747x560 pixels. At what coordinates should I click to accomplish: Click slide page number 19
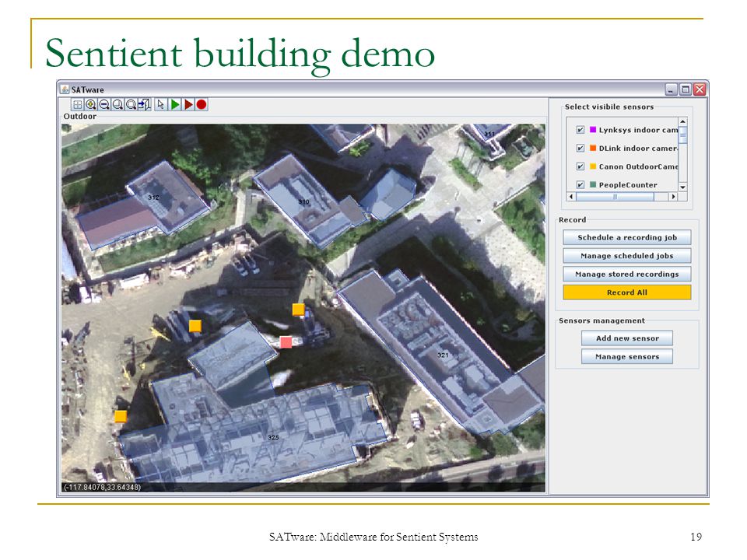pyautogui.click(x=696, y=537)
